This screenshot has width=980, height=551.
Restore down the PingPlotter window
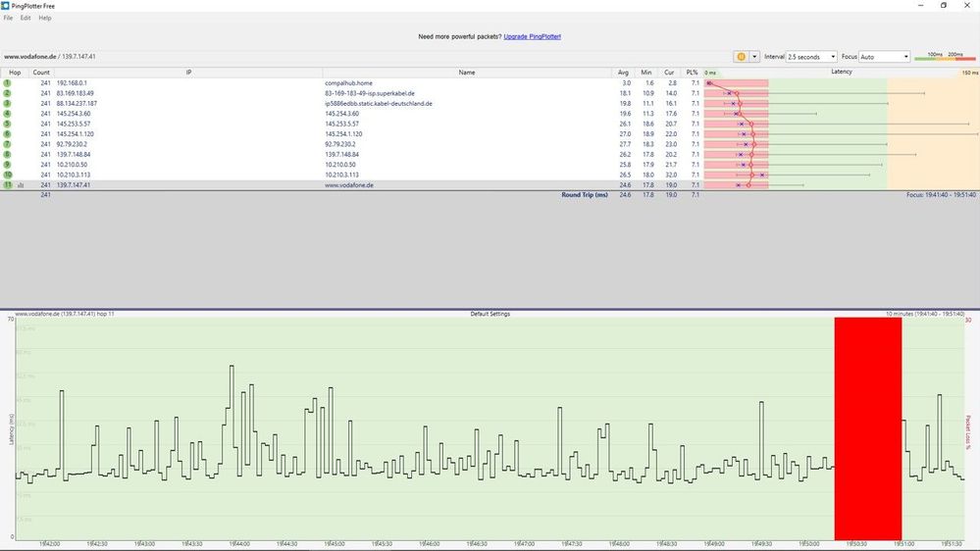tap(943, 6)
